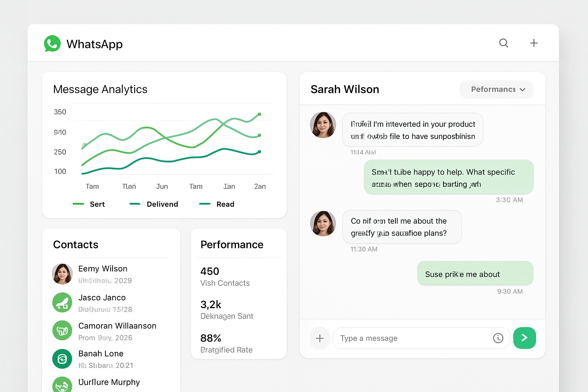The height and width of the screenshot is (392, 588).
Task: Open search with the magnifier icon
Action: tap(504, 43)
